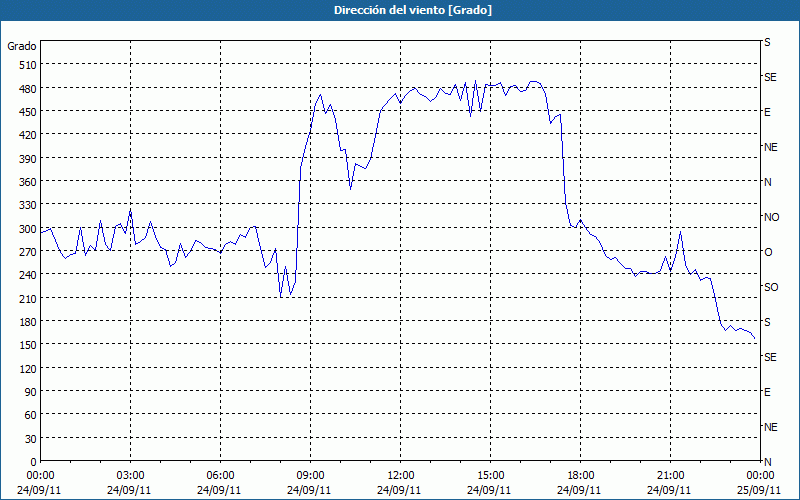Select the N compass label level with 360

click(767, 182)
